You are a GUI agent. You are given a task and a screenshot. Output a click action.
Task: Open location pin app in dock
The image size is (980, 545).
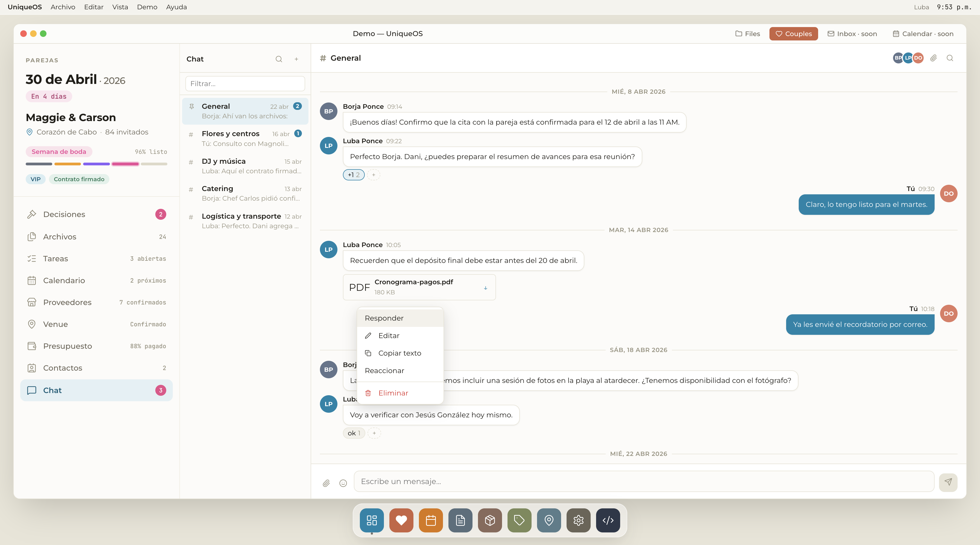pyautogui.click(x=549, y=520)
